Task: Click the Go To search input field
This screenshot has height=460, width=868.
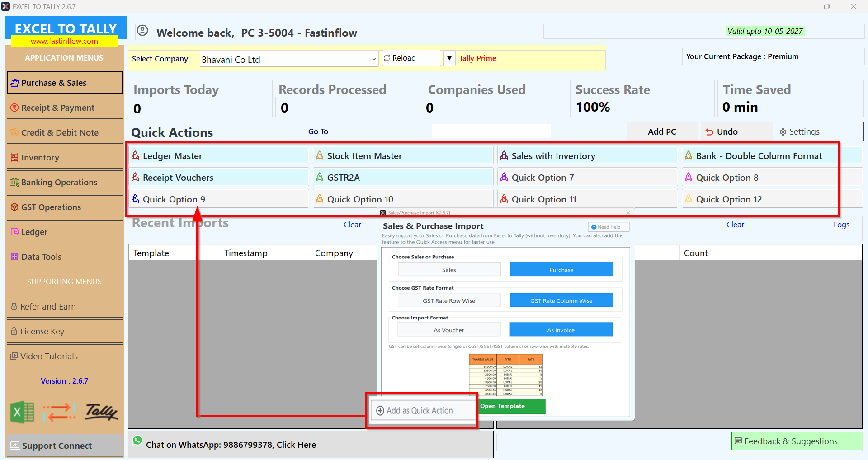Action: (491, 131)
